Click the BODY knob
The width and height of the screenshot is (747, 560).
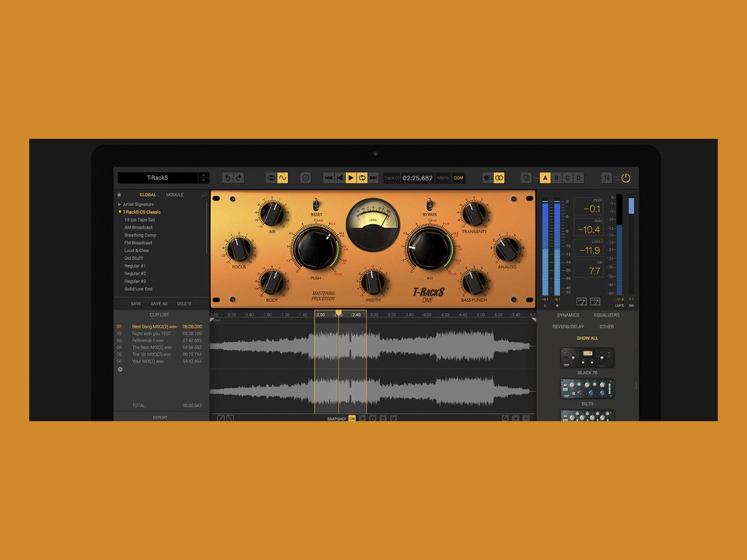272,282
